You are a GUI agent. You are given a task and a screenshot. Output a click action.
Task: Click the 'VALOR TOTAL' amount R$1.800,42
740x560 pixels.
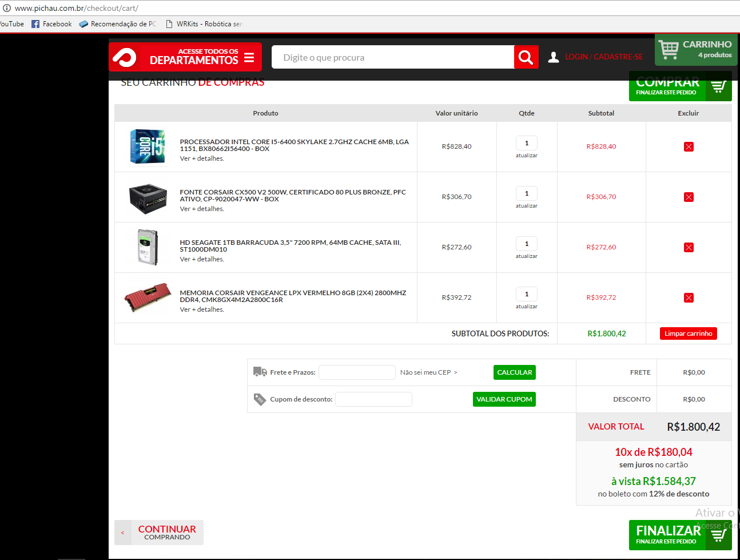click(694, 427)
